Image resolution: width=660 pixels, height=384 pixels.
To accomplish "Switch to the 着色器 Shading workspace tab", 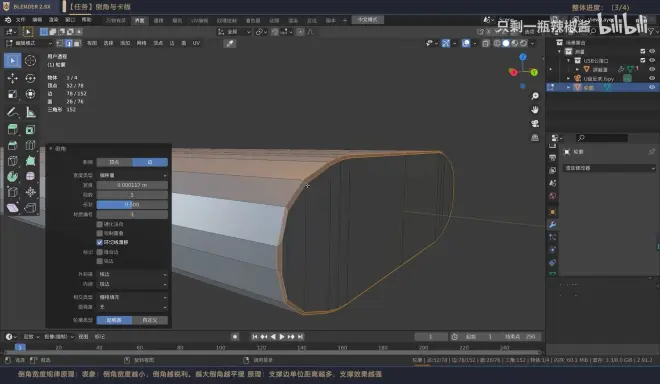I will [x=253, y=20].
